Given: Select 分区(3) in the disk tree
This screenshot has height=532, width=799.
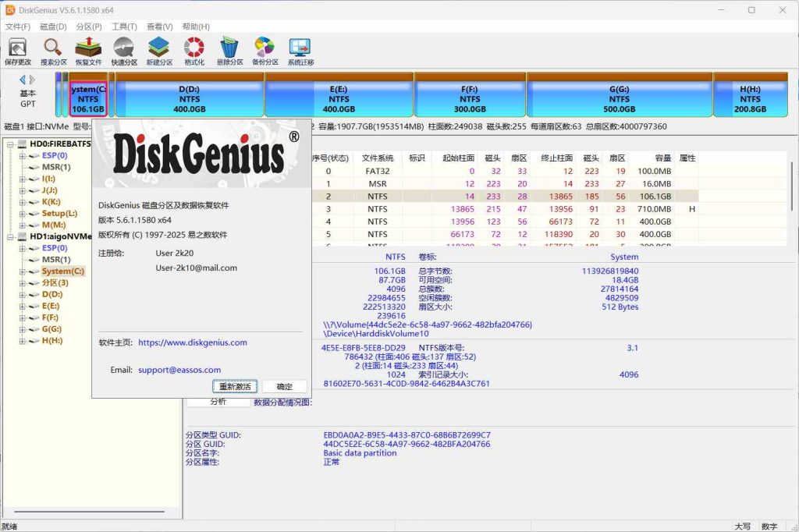Looking at the screenshot, I should [x=55, y=283].
